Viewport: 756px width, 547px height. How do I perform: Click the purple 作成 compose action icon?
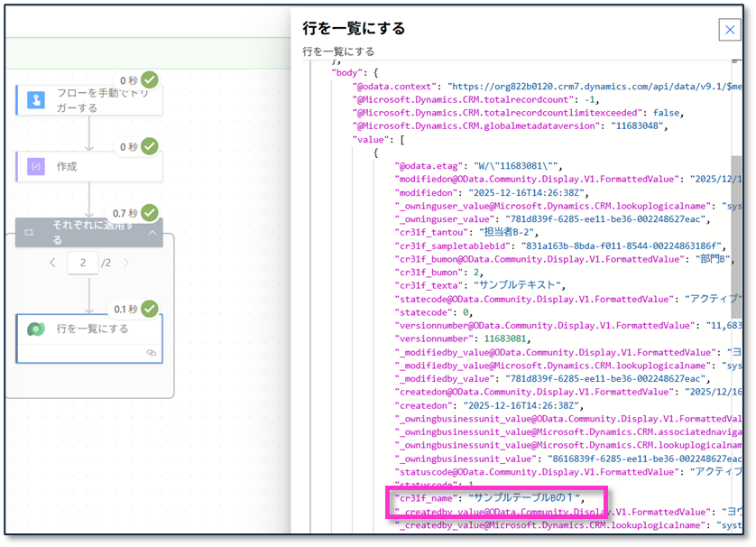point(36,167)
